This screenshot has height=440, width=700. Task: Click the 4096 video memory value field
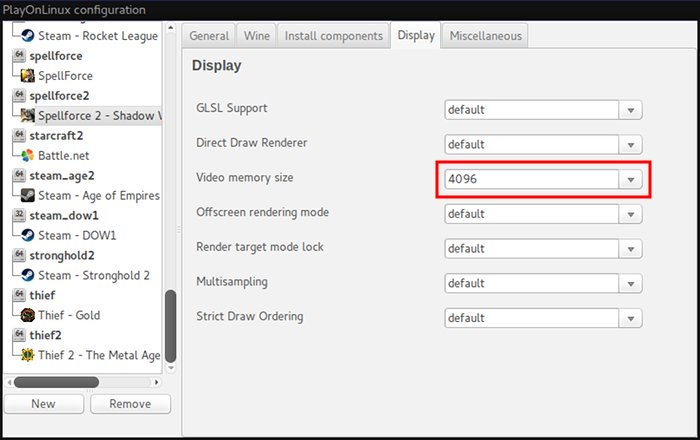[532, 179]
